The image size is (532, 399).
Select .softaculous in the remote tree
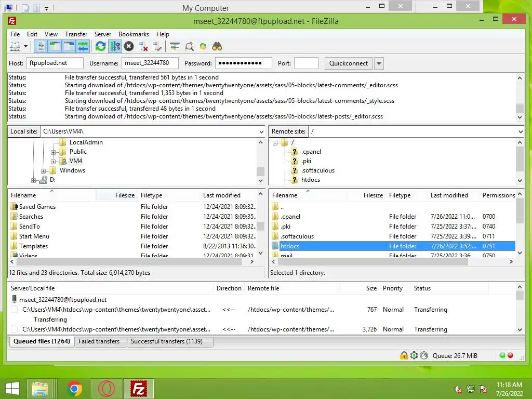318,170
